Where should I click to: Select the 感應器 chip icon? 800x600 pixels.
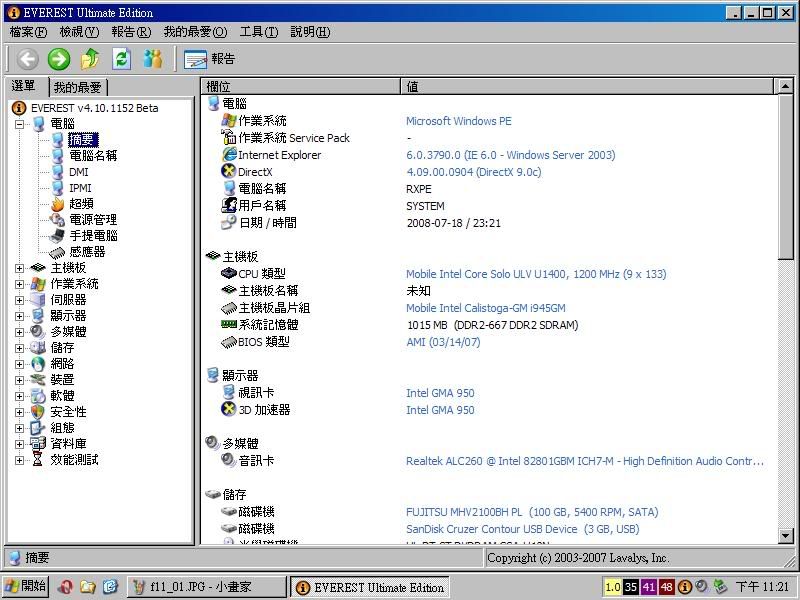click(x=57, y=252)
